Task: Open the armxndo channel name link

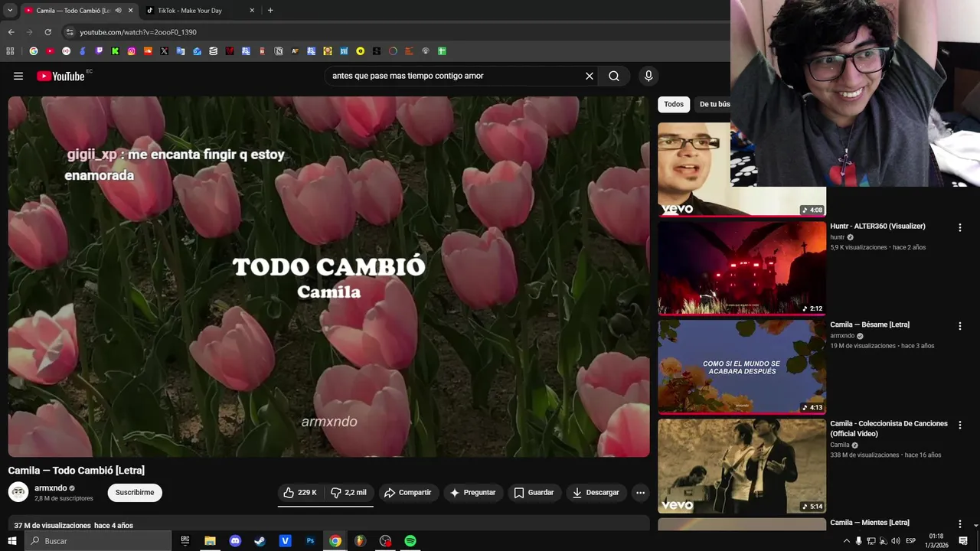Action: click(x=51, y=487)
